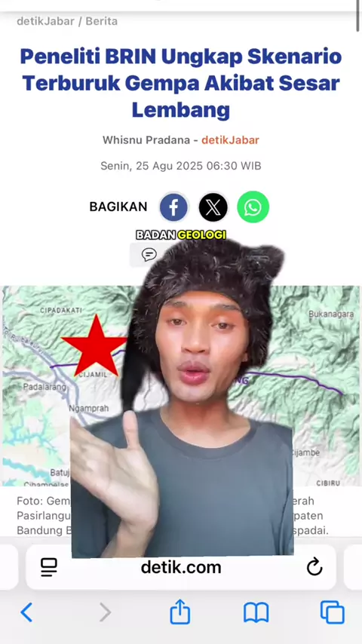The image size is (362, 644).
Task: Tap the forward navigation arrow
Action: tap(105, 612)
